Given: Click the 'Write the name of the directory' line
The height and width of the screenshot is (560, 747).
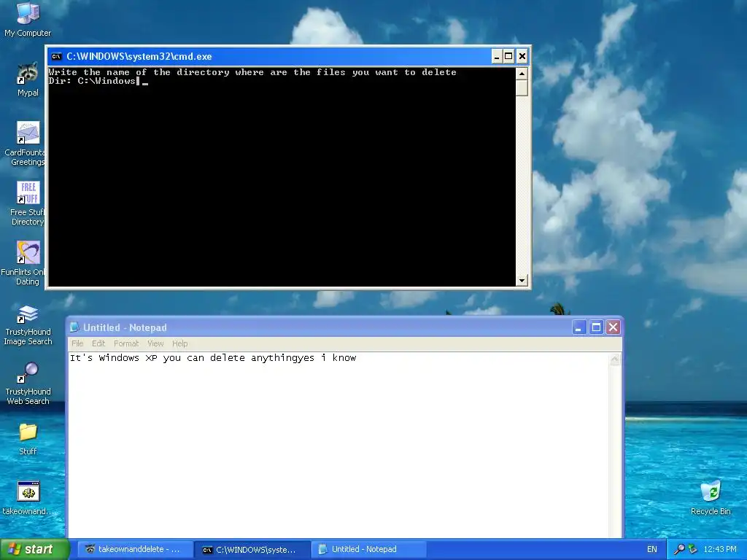Looking at the screenshot, I should click(252, 72).
